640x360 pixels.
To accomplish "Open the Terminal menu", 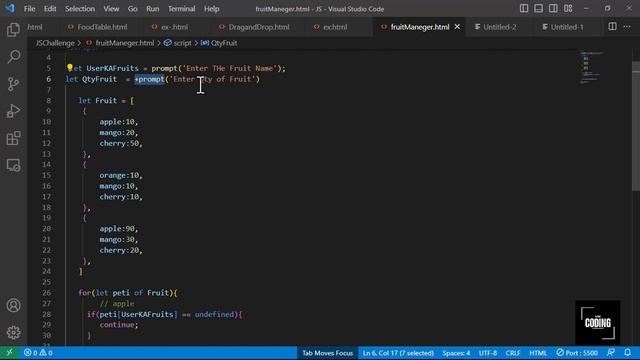I will 182,9.
